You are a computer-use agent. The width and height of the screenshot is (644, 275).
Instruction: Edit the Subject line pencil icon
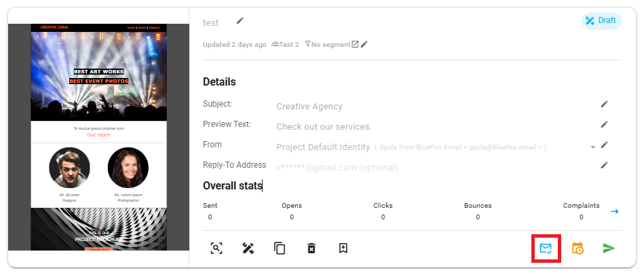tap(604, 104)
